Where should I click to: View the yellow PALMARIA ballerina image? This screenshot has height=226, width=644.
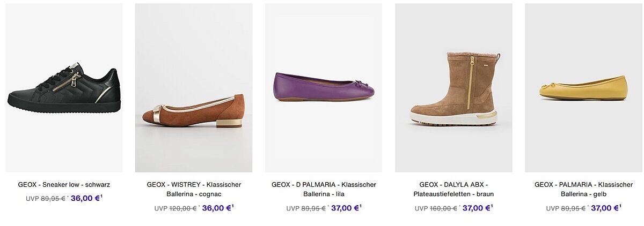tap(583, 88)
